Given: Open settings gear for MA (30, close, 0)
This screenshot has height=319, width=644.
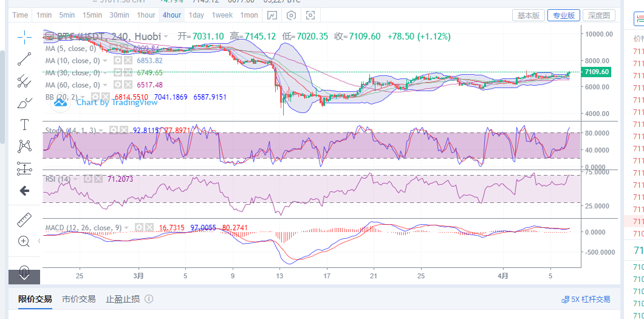Looking at the screenshot, I should tap(118, 73).
